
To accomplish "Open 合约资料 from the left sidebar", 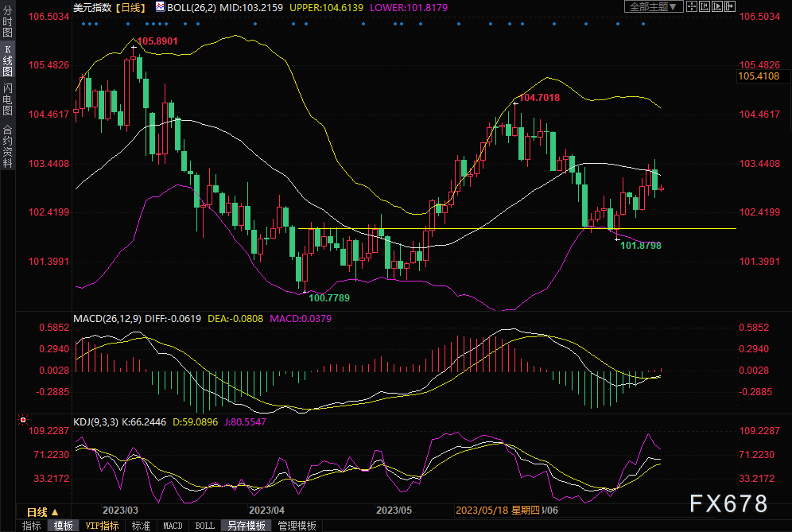I will (7, 145).
